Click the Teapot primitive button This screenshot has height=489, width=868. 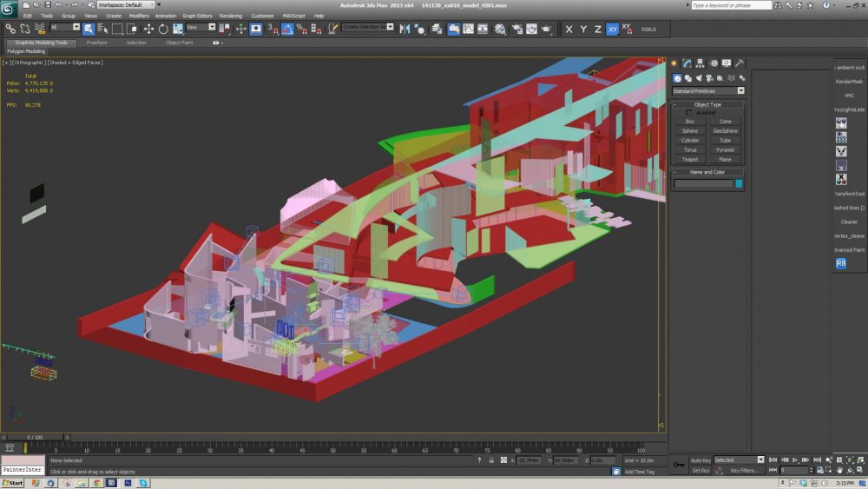coord(690,159)
